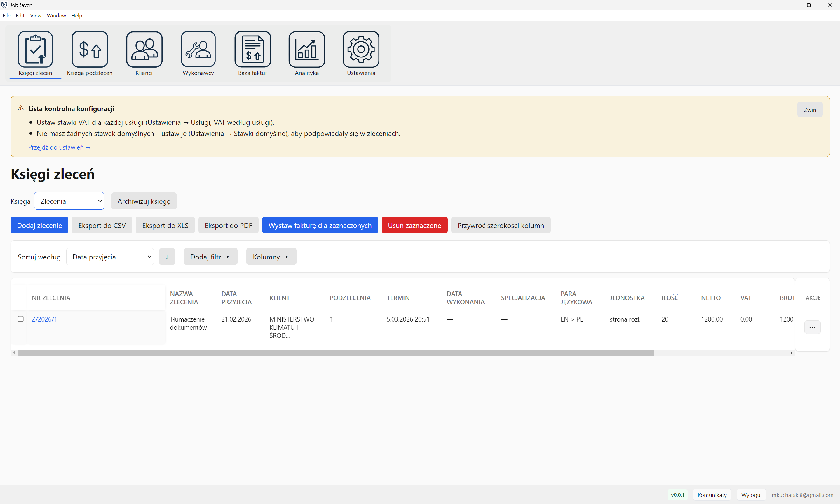Open the Analityka chart icon
Image resolution: width=840 pixels, height=504 pixels.
pyautogui.click(x=307, y=49)
